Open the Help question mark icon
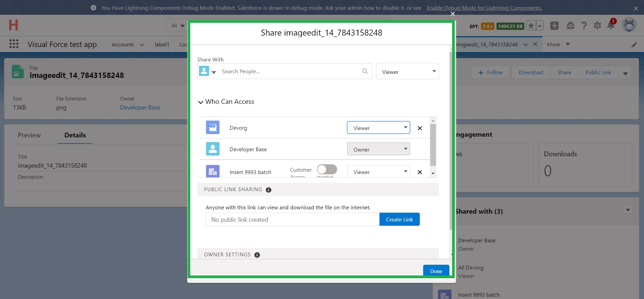644x299 pixels. (x=584, y=26)
